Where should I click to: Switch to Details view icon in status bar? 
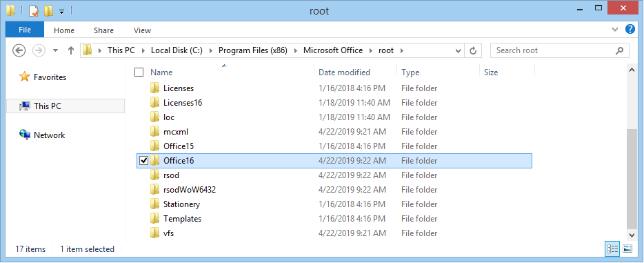[612, 249]
